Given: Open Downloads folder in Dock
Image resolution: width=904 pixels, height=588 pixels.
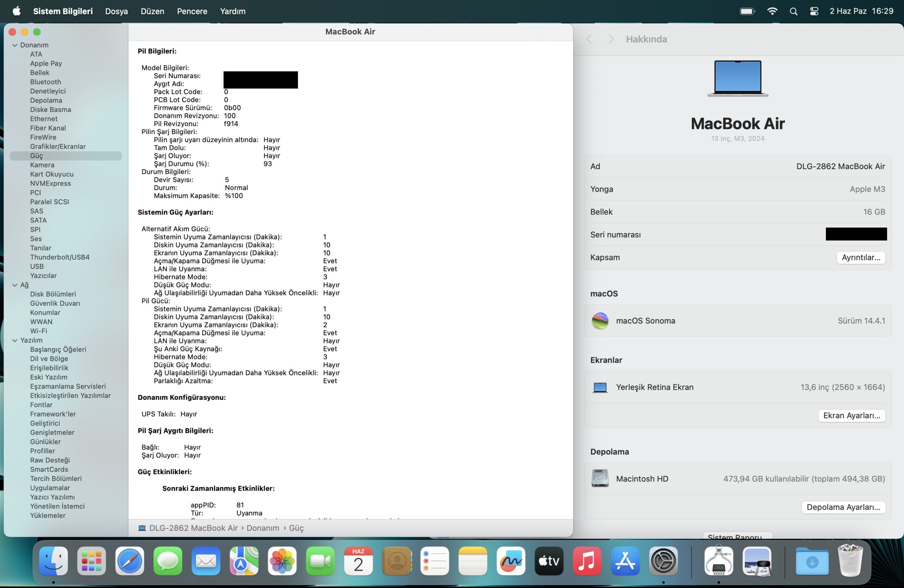Looking at the screenshot, I should [812, 561].
